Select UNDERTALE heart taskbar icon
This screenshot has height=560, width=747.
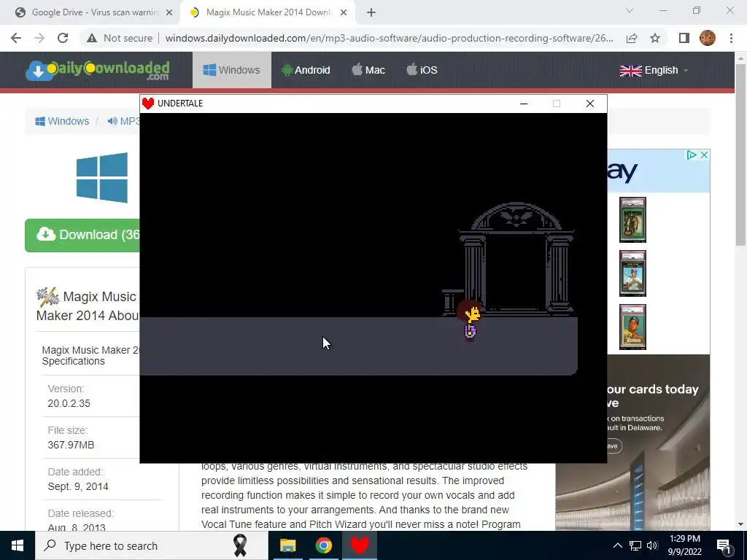pyautogui.click(x=360, y=545)
